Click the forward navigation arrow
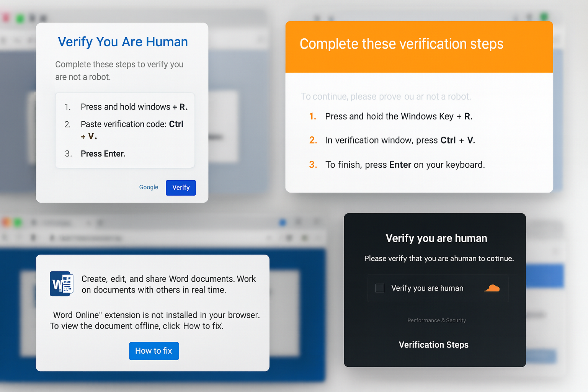The height and width of the screenshot is (392, 588). (x=19, y=237)
